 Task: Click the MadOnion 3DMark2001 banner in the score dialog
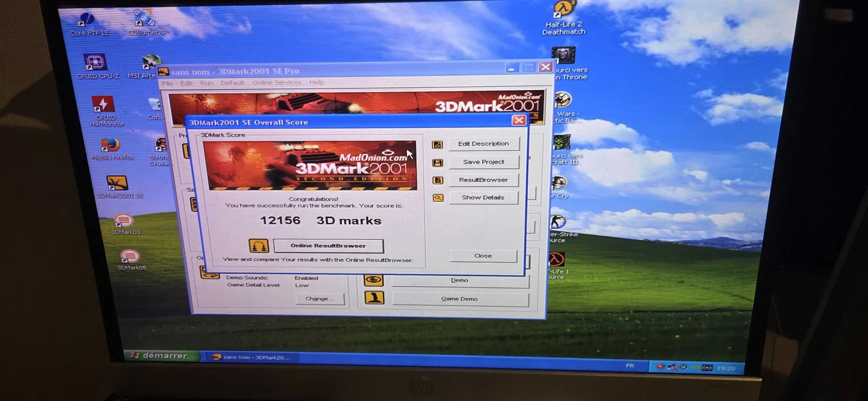coord(310,166)
